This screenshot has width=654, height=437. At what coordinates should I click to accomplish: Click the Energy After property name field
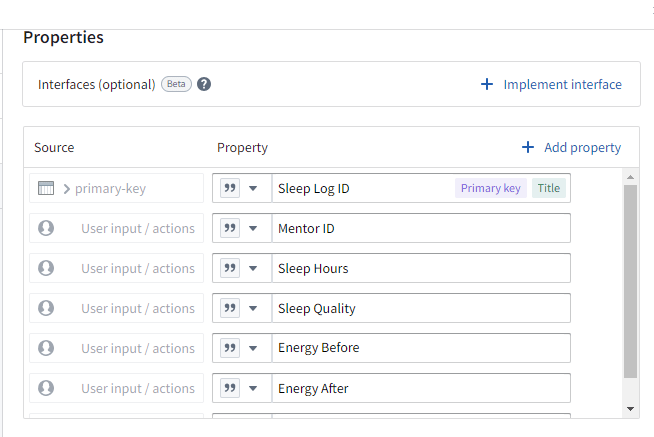[420, 388]
